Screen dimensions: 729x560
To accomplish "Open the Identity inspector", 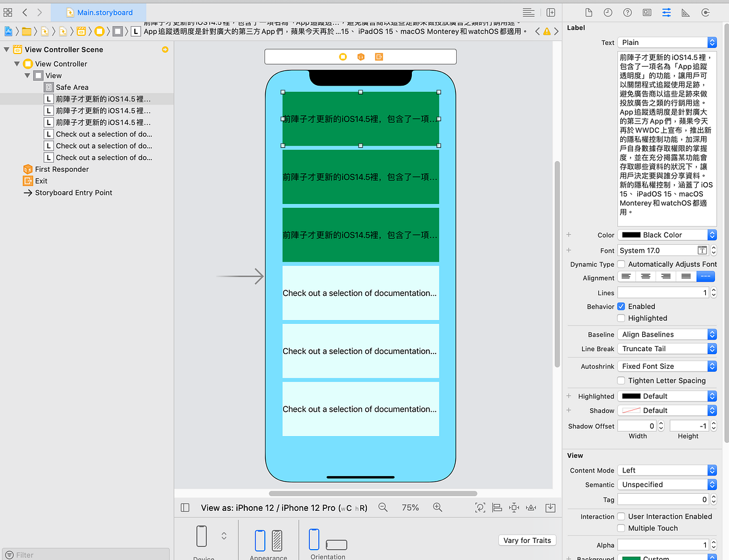I will point(647,12).
